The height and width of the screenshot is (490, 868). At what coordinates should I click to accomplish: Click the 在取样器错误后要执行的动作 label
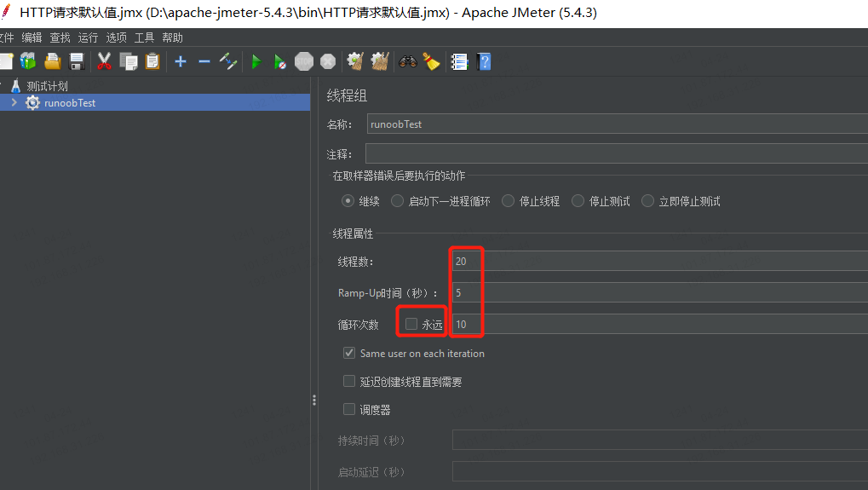click(399, 176)
